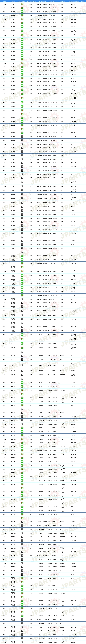
Task: Click the Pb icon in Meriva 103kW / 140KM row
Action: coord(22,348)
